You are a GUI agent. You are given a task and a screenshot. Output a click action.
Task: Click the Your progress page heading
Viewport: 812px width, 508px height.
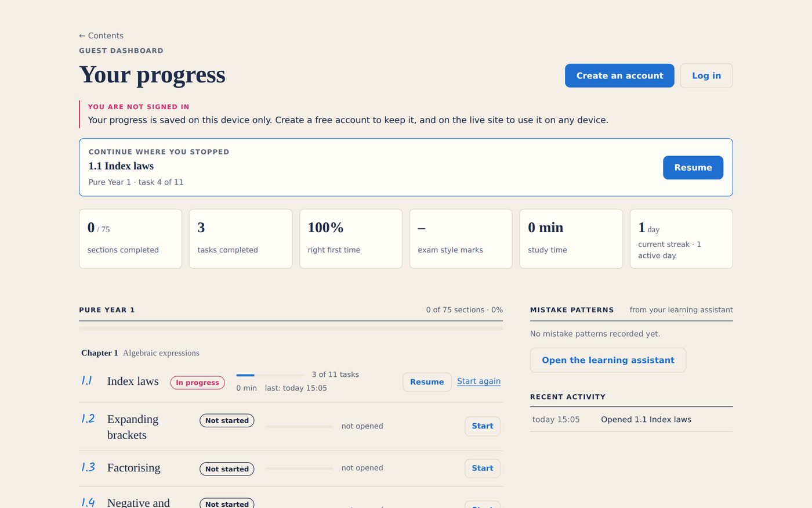pyautogui.click(x=152, y=75)
